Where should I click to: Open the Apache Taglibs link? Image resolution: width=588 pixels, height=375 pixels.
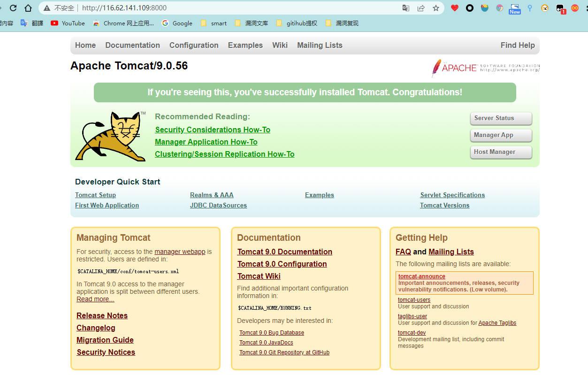(497, 323)
